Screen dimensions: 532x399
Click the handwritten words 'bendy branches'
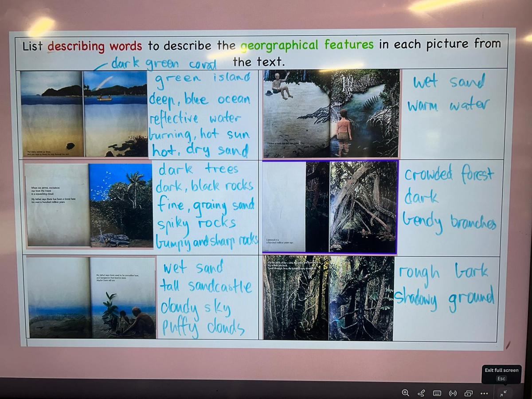(x=449, y=223)
